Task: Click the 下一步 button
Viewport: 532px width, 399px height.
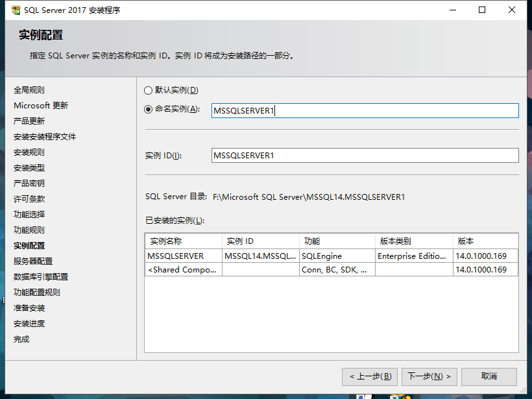Action: click(429, 376)
